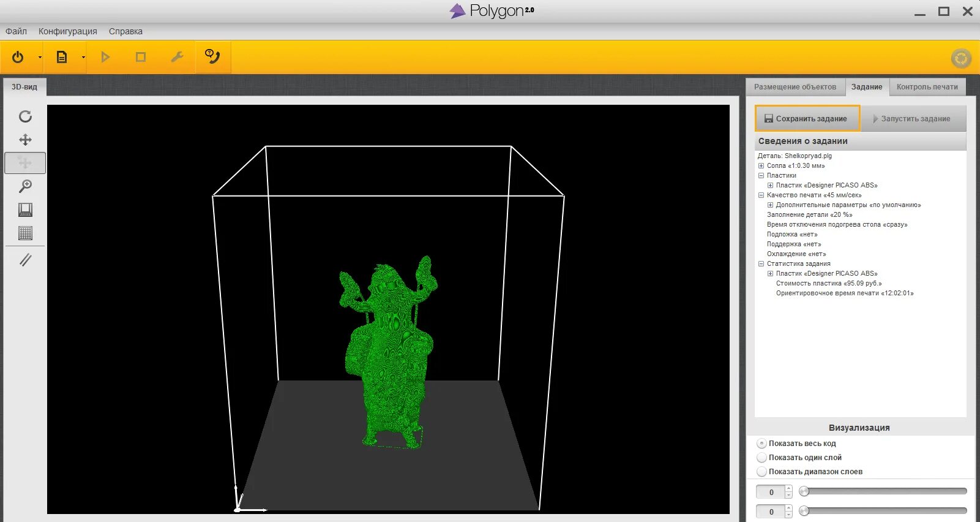
Task: Click the upper layer number input field
Action: [x=771, y=492]
